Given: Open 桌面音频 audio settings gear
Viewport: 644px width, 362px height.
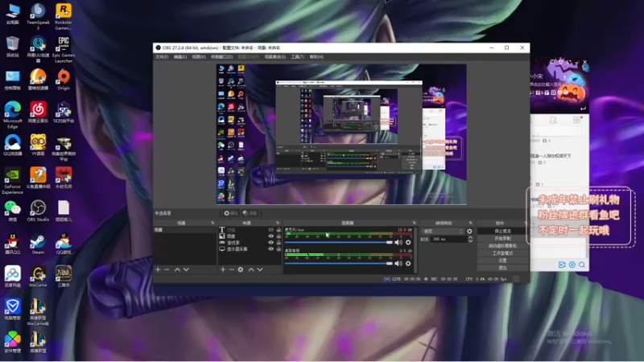Looking at the screenshot, I should [x=408, y=263].
